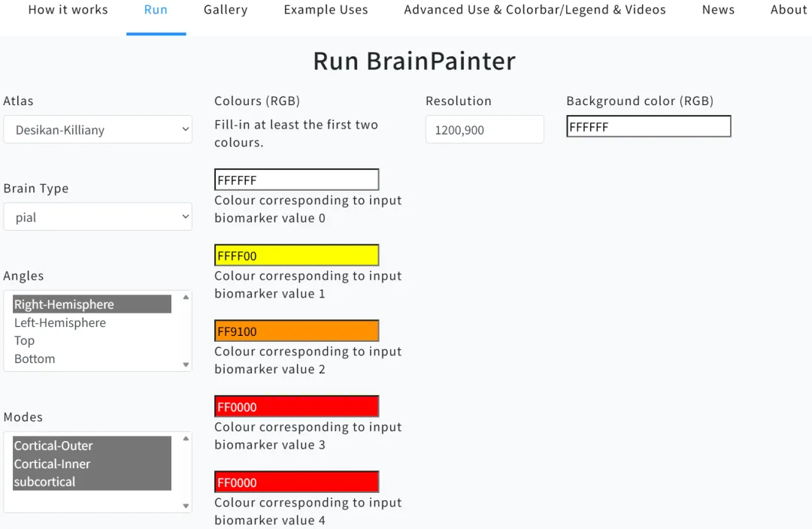812x529 pixels.
Task: Select Bottom in Angles list
Action: click(92, 358)
